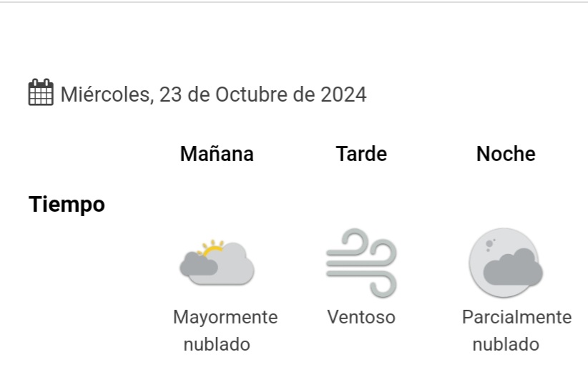Click the sun peeking behind the morning cloud
588x380 pixels.
click(x=212, y=248)
